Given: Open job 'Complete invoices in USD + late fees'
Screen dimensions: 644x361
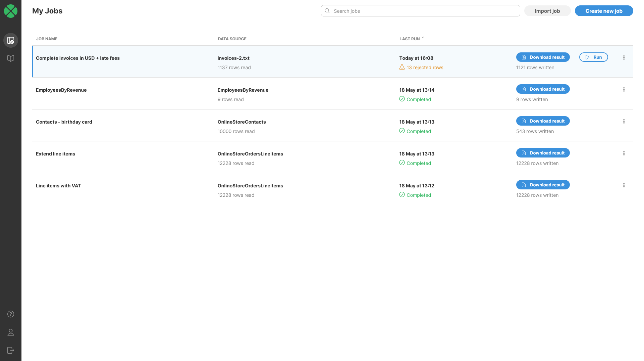Looking at the screenshot, I should tap(78, 58).
